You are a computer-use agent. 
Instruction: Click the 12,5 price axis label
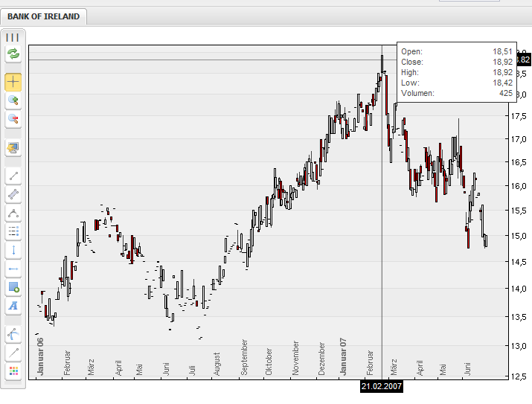(519, 376)
